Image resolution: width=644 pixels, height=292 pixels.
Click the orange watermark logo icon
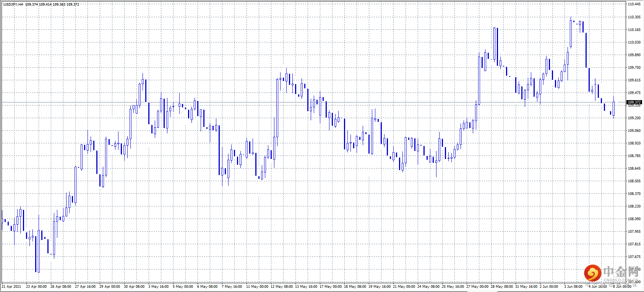pyautogui.click(x=592, y=273)
